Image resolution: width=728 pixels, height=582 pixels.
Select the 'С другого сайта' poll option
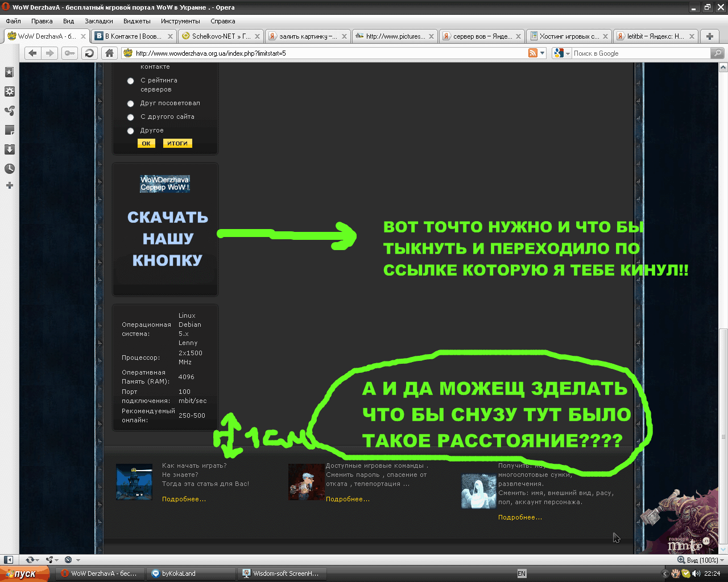pos(130,117)
